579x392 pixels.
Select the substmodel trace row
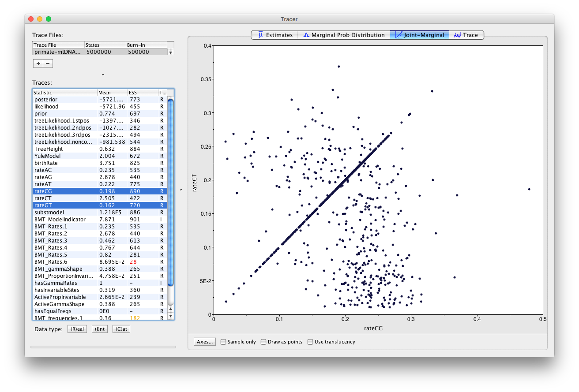pyautogui.click(x=100, y=213)
